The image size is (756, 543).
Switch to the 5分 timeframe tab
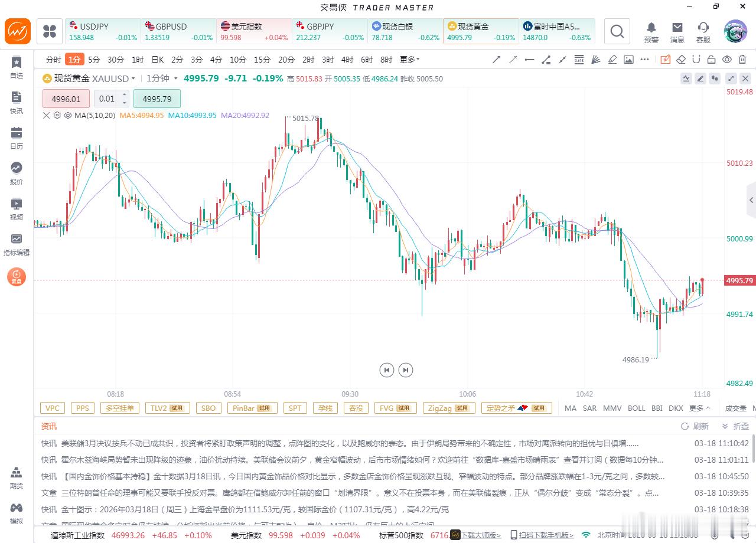[94, 60]
